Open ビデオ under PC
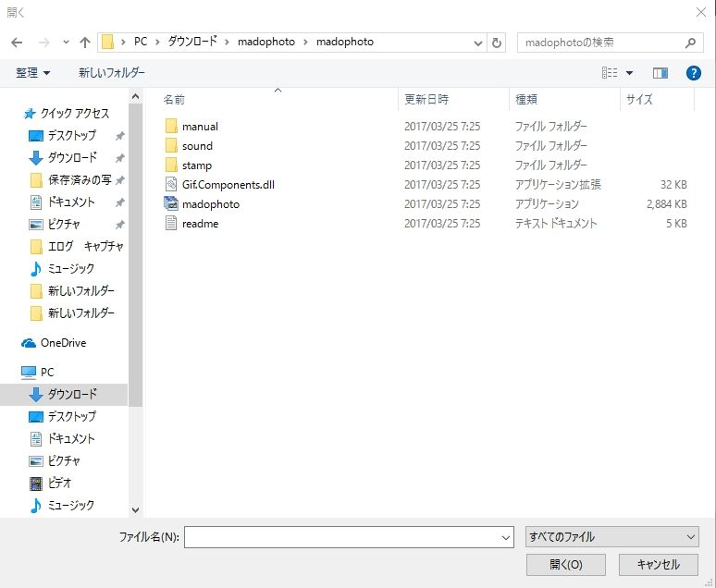 (x=59, y=483)
